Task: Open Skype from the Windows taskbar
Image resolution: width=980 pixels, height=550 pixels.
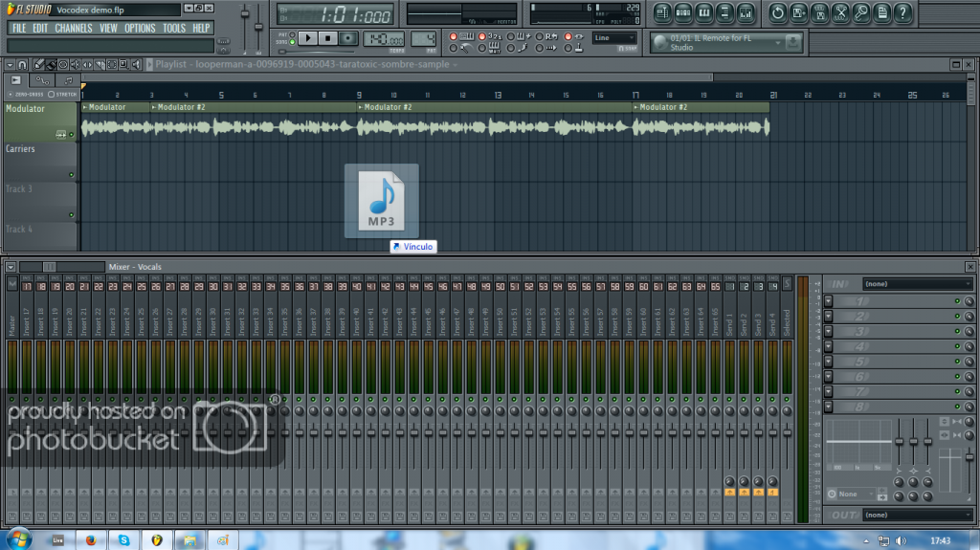Action: 123,540
